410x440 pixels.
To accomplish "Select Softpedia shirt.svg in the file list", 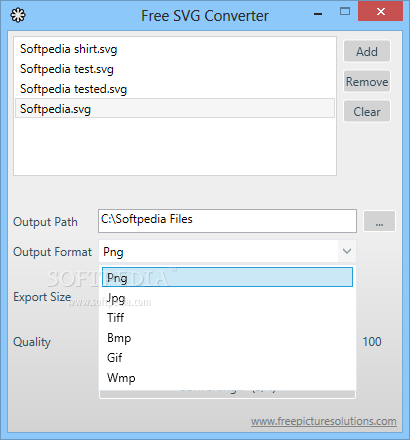I will click(175, 49).
